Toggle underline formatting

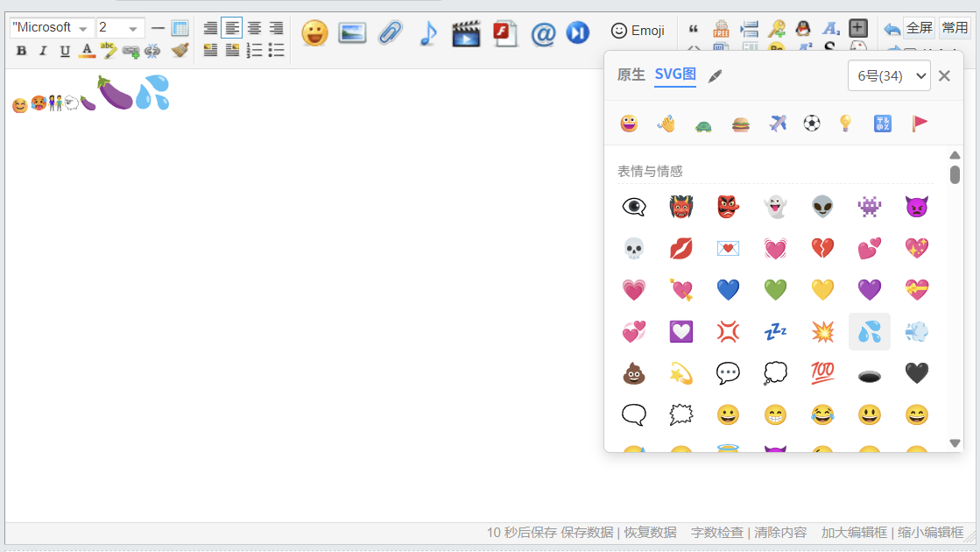65,51
